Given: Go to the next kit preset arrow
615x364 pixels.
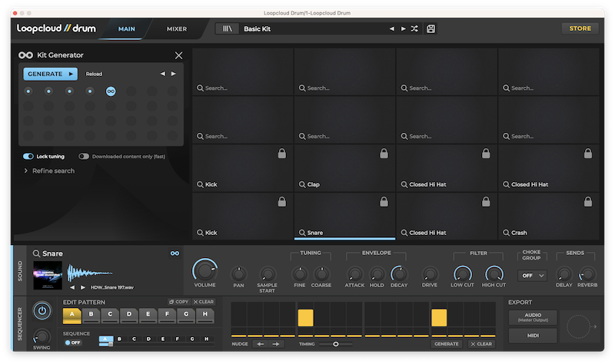Looking at the screenshot, I should (403, 28).
